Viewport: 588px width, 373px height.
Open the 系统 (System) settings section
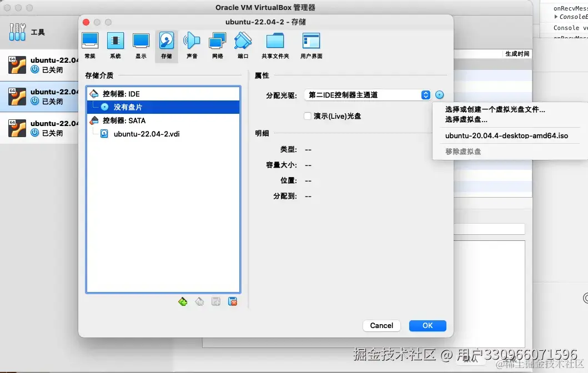pos(115,46)
